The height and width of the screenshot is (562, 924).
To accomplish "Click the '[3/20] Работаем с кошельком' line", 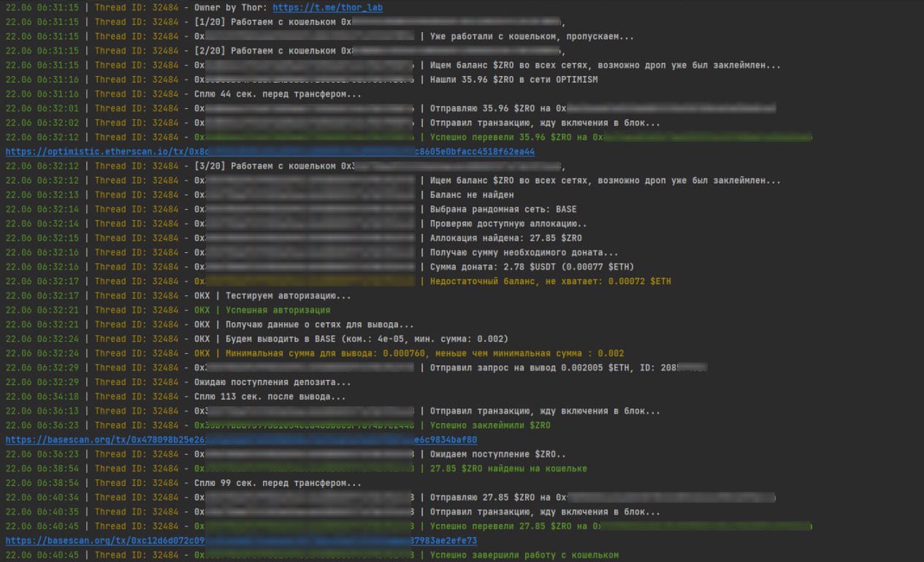I will click(x=380, y=166).
